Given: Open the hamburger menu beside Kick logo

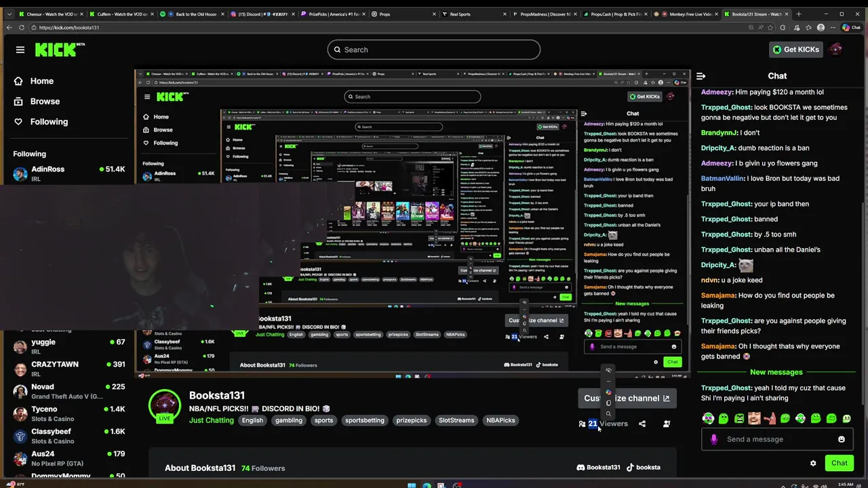Looking at the screenshot, I should [x=20, y=49].
